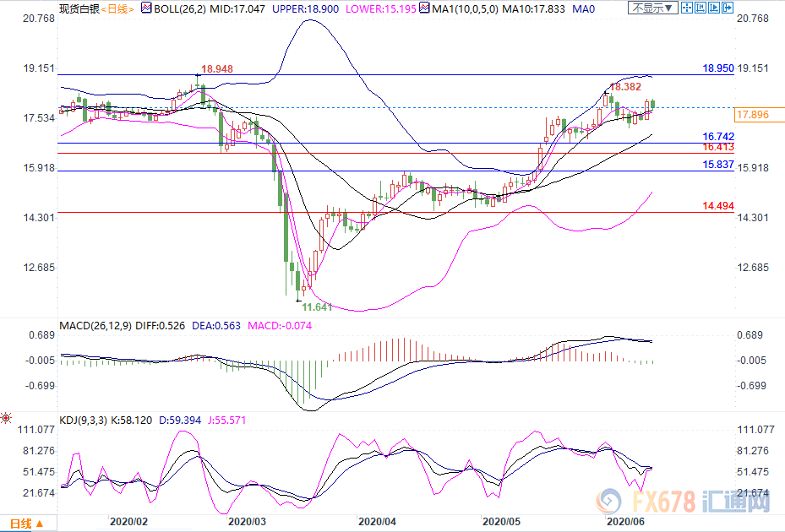The height and width of the screenshot is (532, 785).
Task: Click the MA0 label
Action: pos(583,9)
